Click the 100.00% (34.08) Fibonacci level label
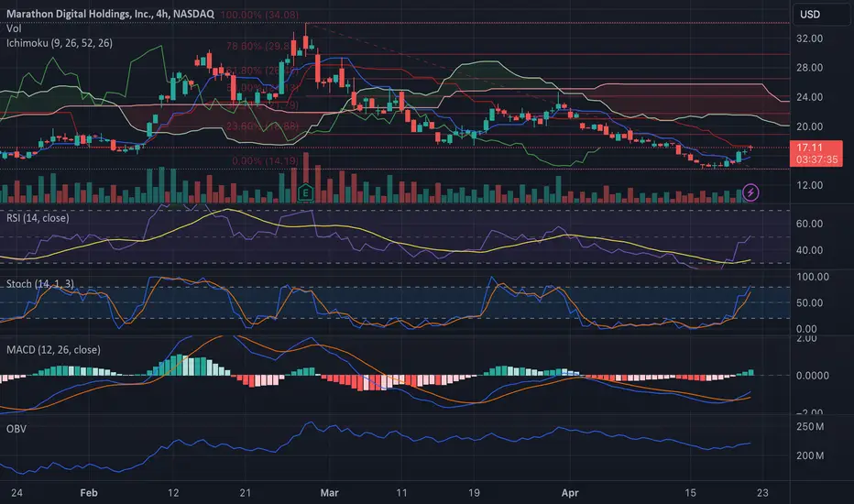Screen dimensions: 854x504 [260, 15]
